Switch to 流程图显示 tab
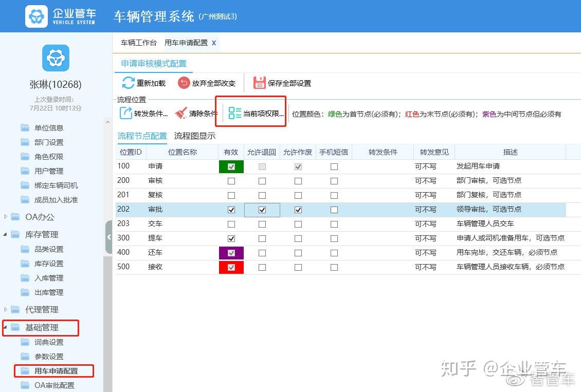This screenshot has width=581, height=392. [195, 136]
